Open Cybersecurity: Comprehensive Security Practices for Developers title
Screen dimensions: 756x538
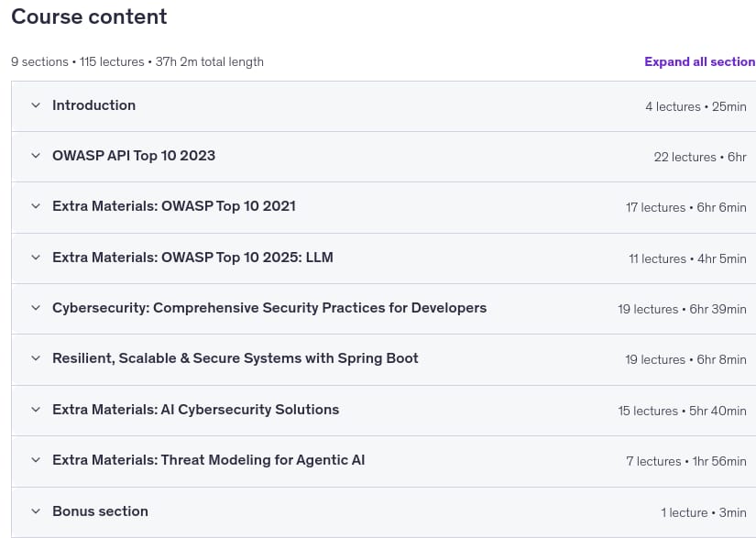269,308
